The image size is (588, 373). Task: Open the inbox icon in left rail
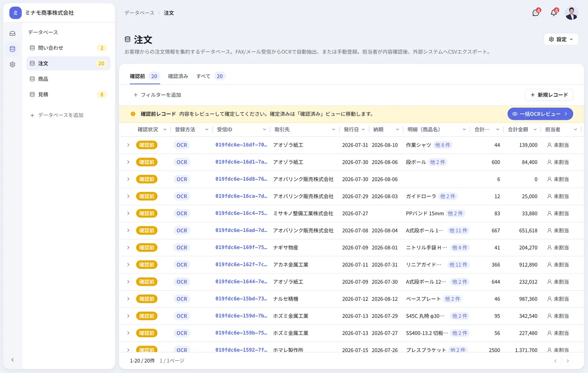[12, 33]
